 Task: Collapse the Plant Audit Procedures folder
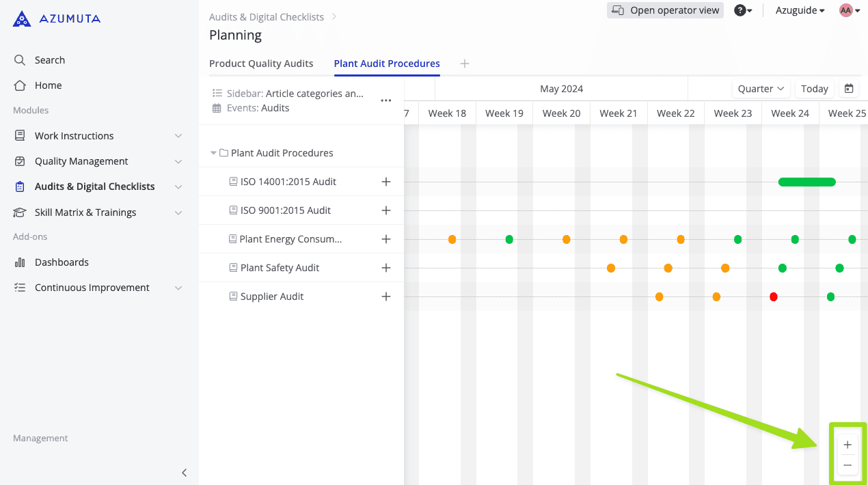tap(214, 153)
